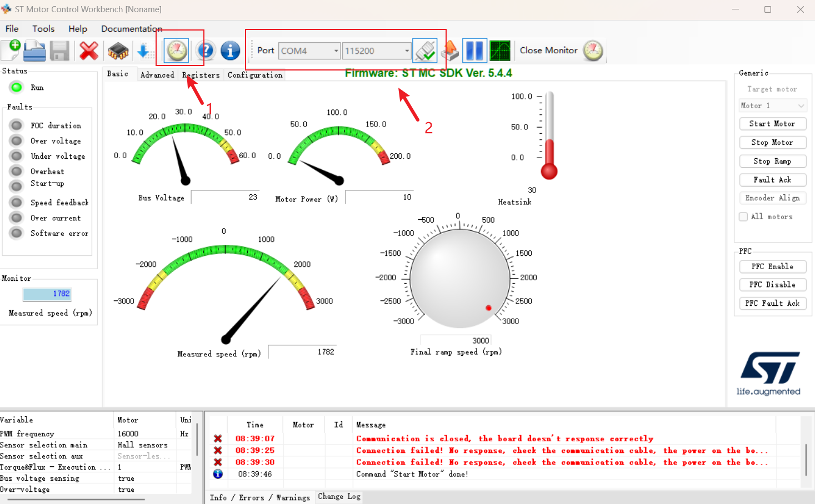Image resolution: width=815 pixels, height=504 pixels.
Task: Click the Bus Voltage value field
Action: [226, 197]
